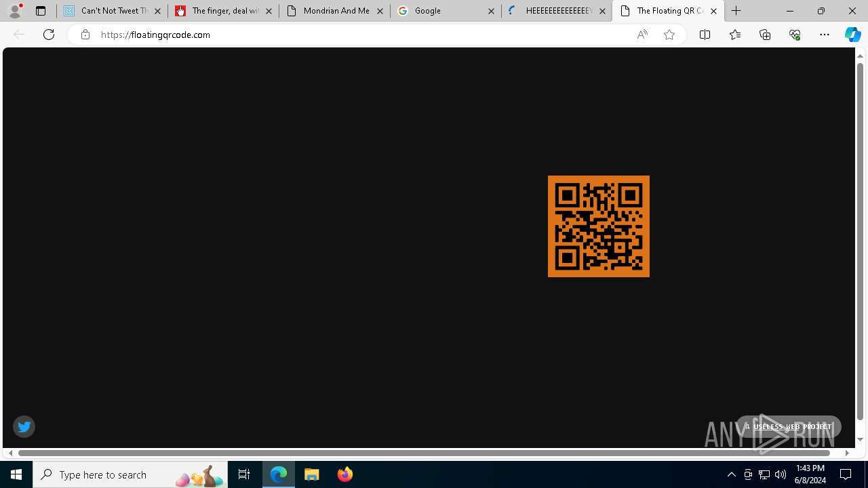Go back to previous page
The width and height of the screenshot is (868, 488).
19,35
